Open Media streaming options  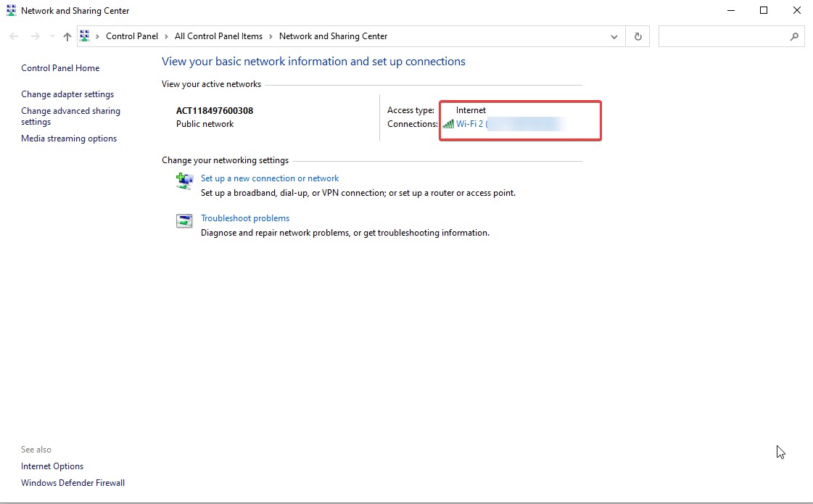(69, 138)
